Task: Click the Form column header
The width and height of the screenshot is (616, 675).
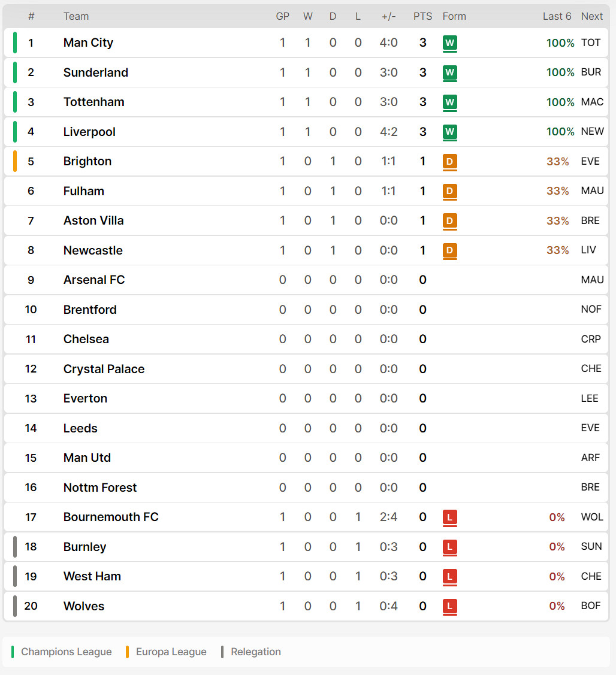Action: [x=454, y=16]
